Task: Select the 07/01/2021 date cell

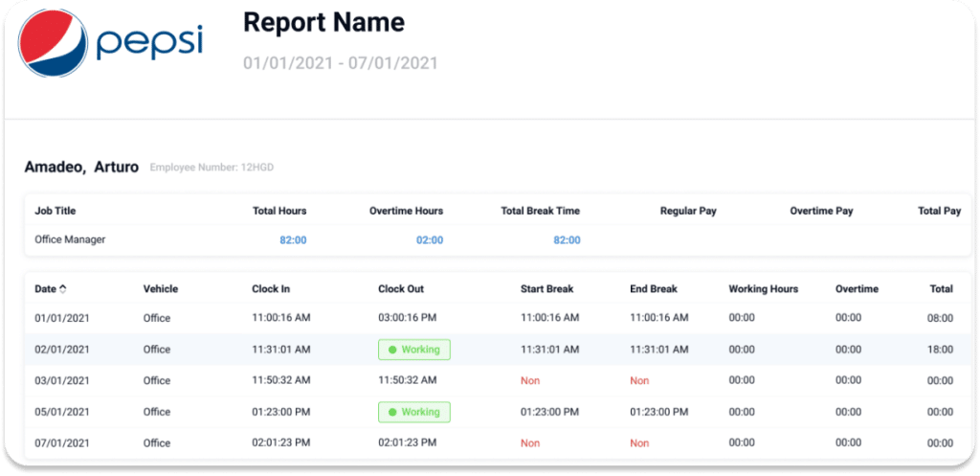Action: pyautogui.click(x=62, y=443)
